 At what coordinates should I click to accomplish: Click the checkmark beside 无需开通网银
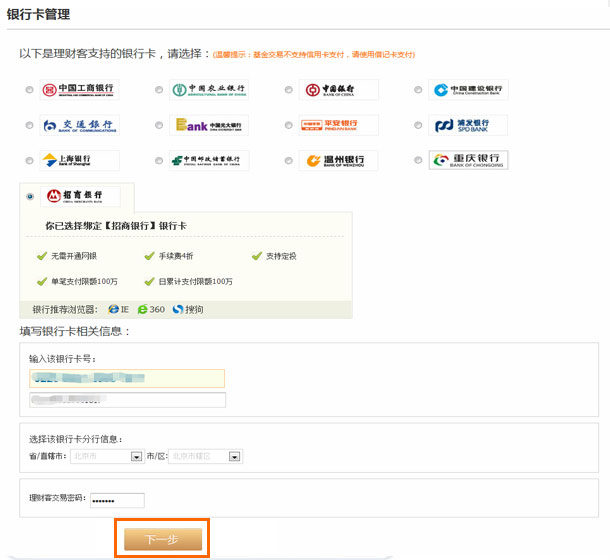42,256
